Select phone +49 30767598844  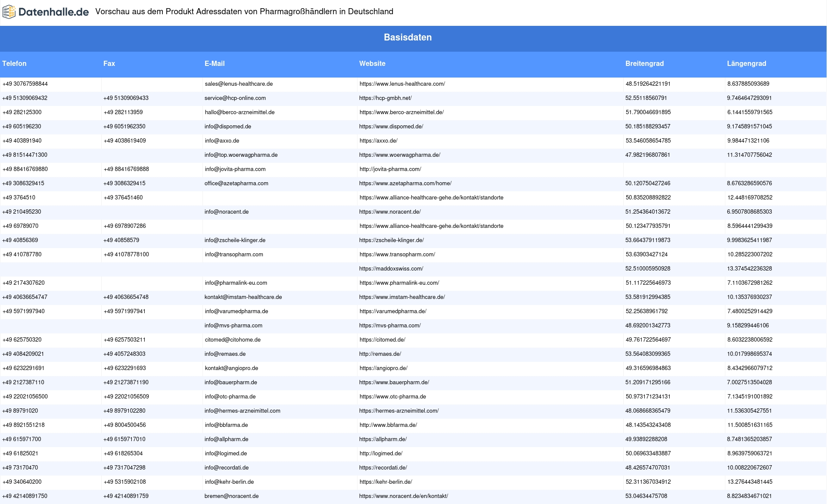tap(25, 84)
